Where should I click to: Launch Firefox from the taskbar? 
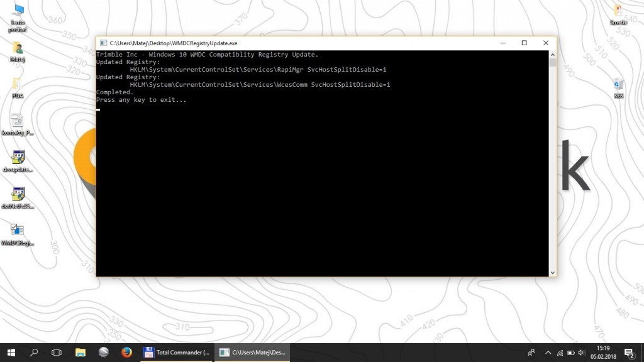(126, 353)
